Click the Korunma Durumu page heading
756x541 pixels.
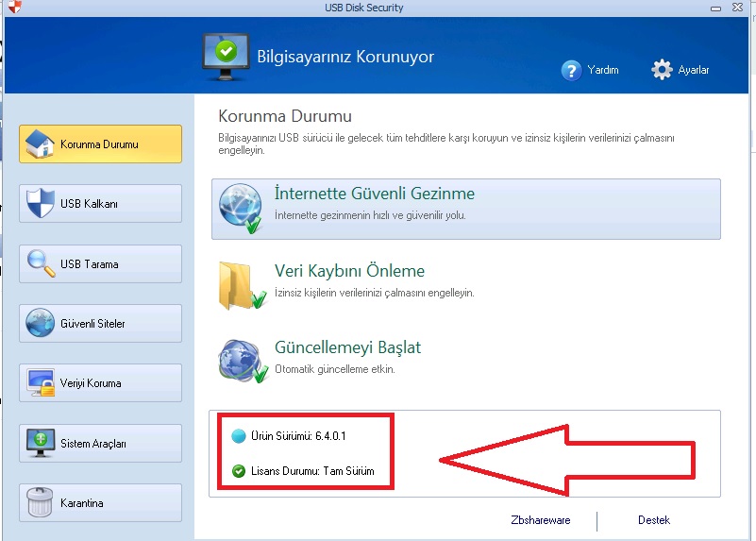click(285, 116)
